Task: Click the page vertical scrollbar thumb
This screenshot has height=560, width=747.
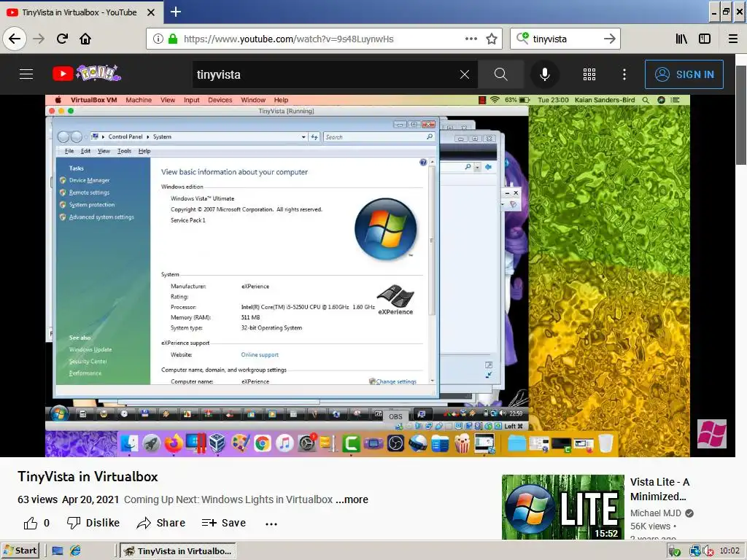Action: tap(741, 116)
